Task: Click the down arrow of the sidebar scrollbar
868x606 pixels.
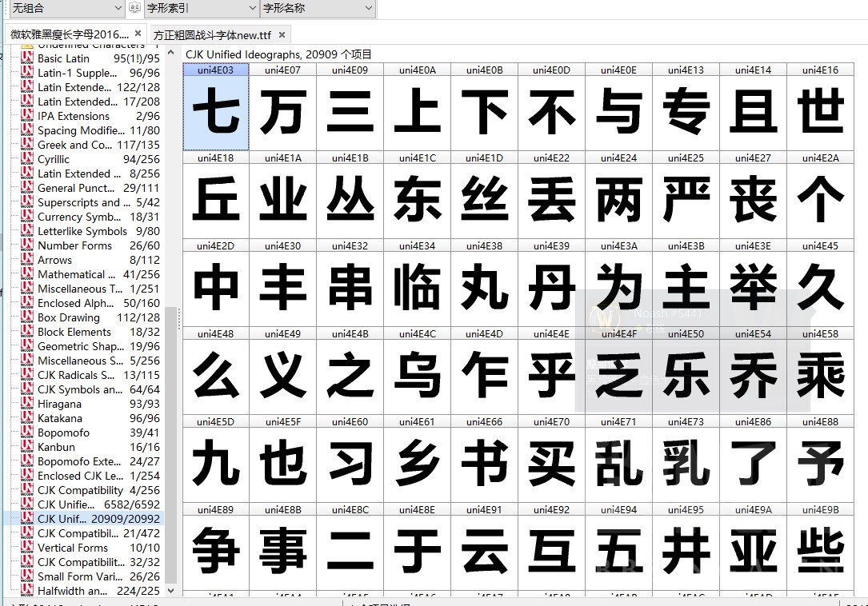Action: (x=170, y=590)
